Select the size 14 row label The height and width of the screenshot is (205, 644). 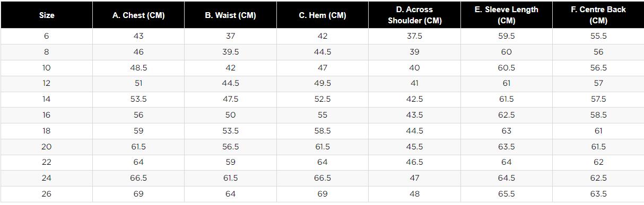coord(47,99)
